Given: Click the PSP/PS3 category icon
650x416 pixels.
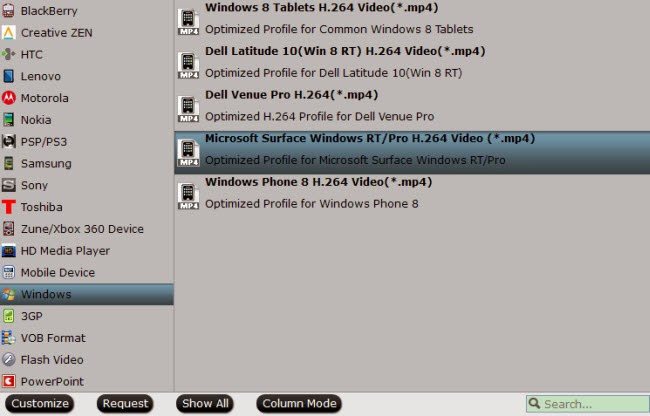Looking at the screenshot, I should coord(8,142).
